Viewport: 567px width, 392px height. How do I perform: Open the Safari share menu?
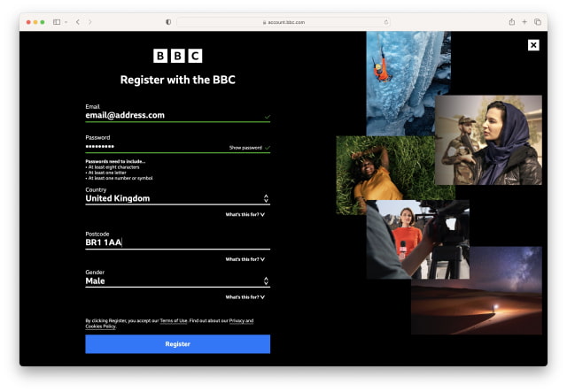[511, 21]
